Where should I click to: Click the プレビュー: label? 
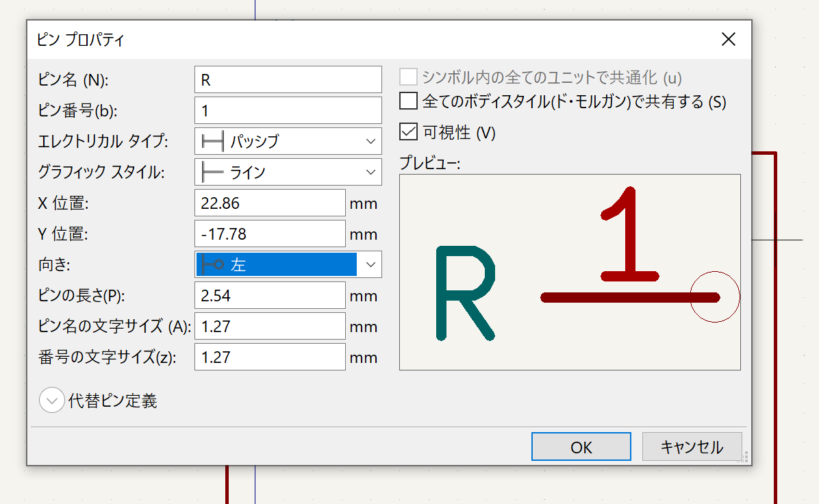[x=429, y=163]
